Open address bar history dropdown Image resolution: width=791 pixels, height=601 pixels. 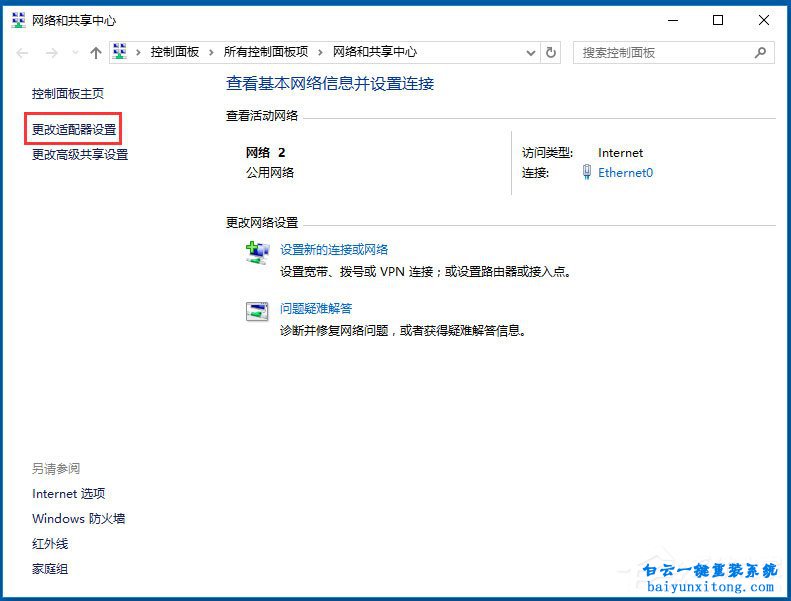[x=531, y=52]
